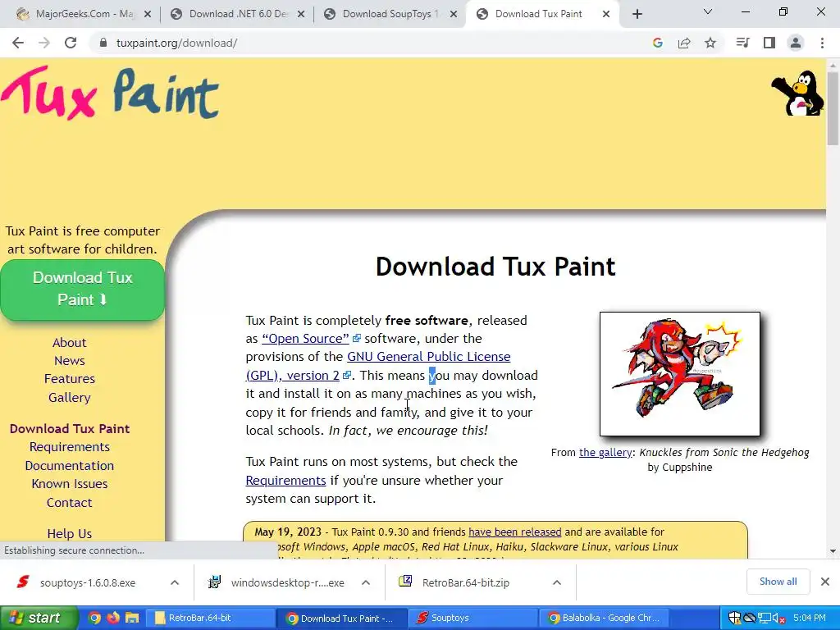Open the News sidebar link

[x=69, y=361]
